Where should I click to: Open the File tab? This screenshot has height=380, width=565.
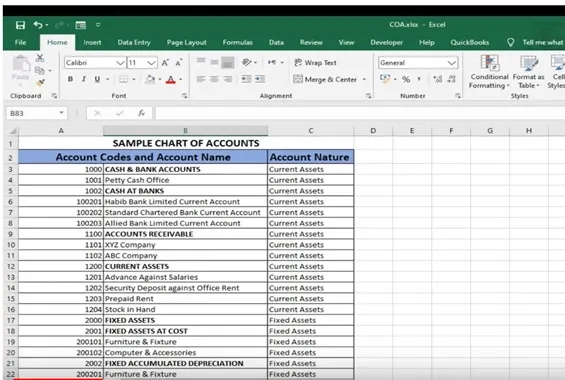click(21, 43)
